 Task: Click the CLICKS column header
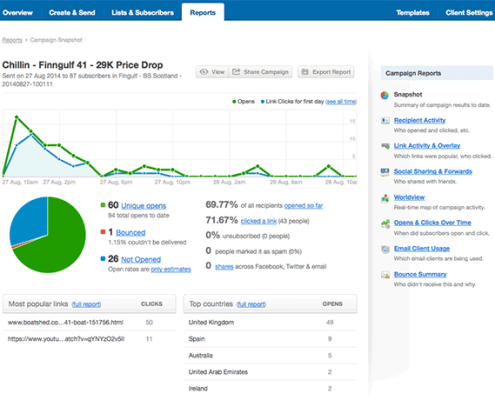coord(152,304)
